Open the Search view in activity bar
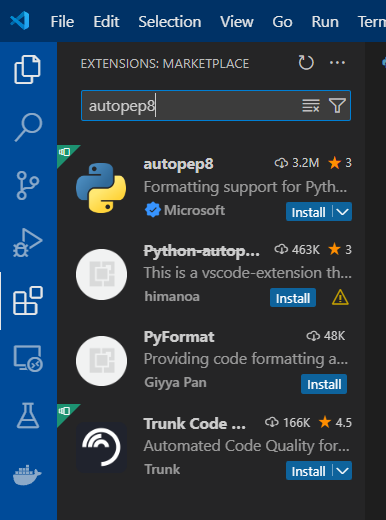Viewport: 386px width, 520px height. pyautogui.click(x=28, y=127)
